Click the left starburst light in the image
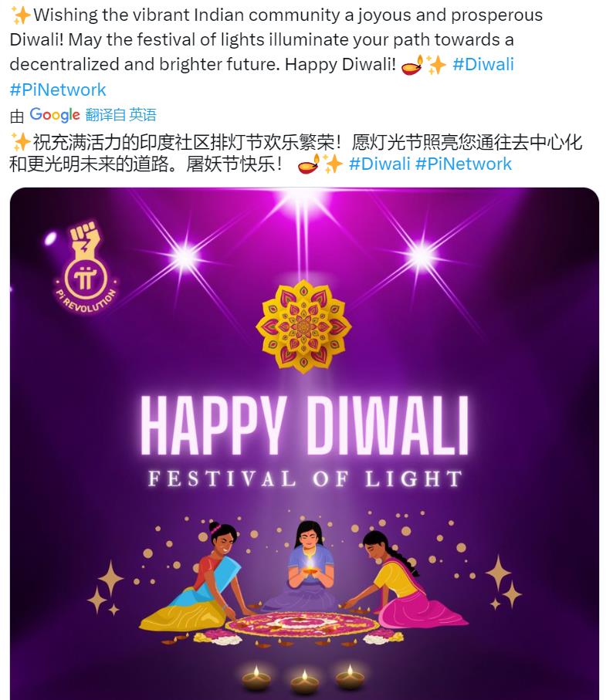613x700 pixels. click(186, 258)
